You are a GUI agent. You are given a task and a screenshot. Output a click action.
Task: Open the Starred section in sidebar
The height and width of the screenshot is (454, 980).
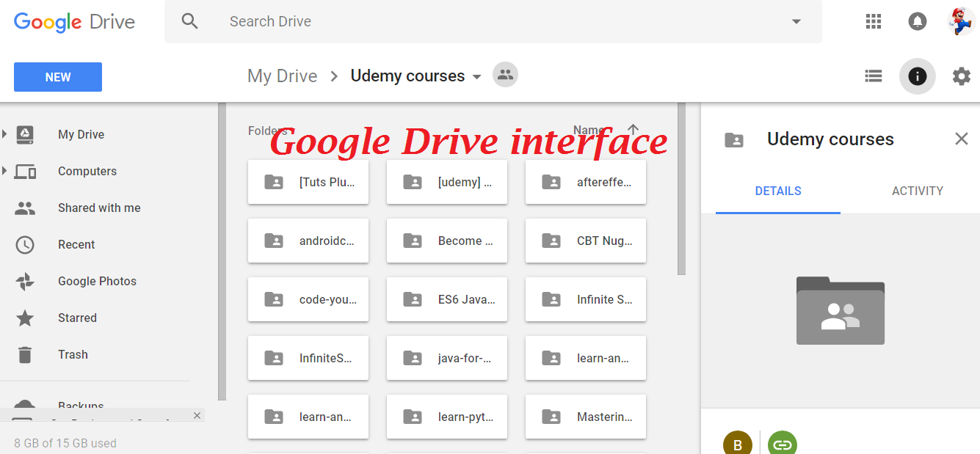[x=77, y=318]
